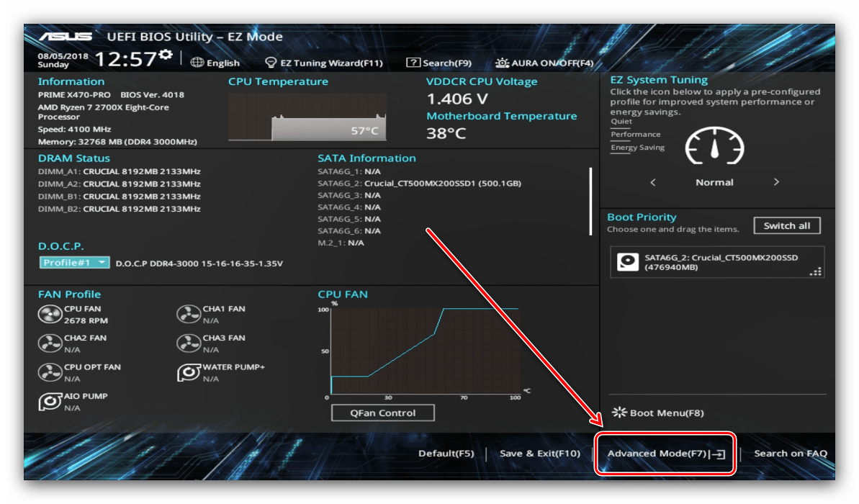Viewport: 859px width, 504px height.
Task: Click the EZ System Tuning gauge dial
Action: [714, 147]
